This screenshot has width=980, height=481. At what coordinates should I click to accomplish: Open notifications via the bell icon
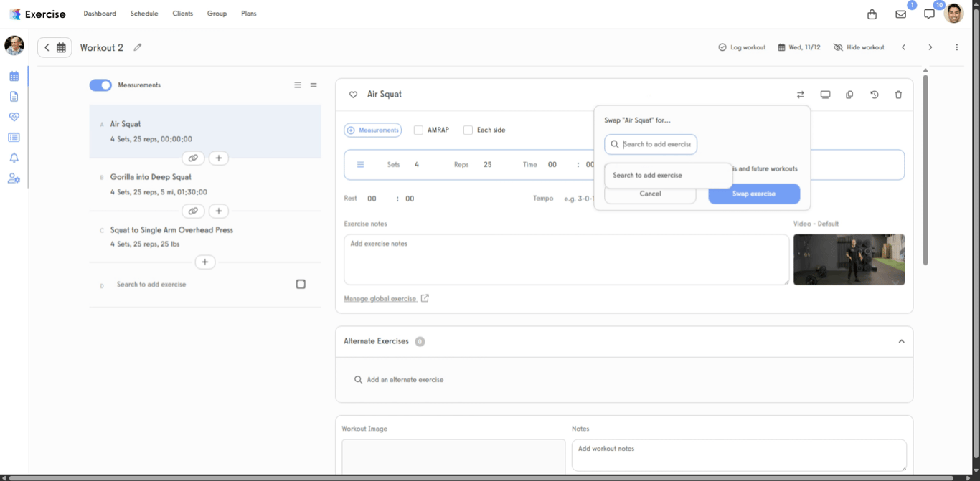14,157
